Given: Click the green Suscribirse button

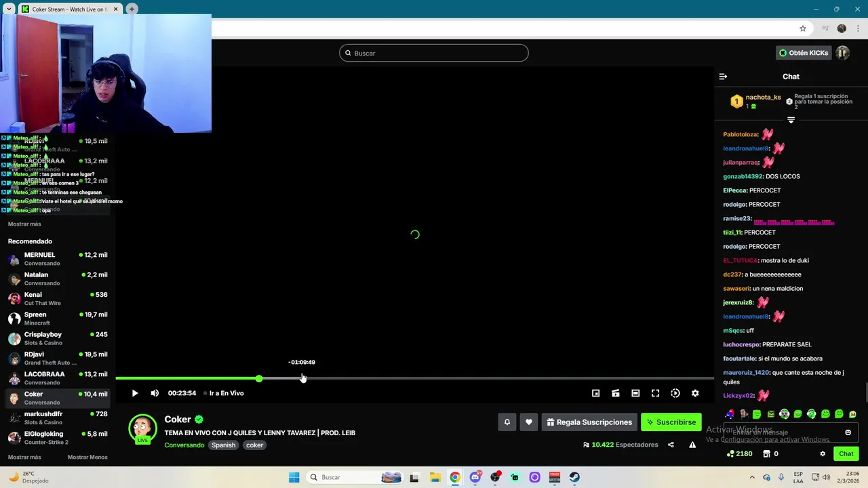Looking at the screenshot, I should [x=671, y=422].
